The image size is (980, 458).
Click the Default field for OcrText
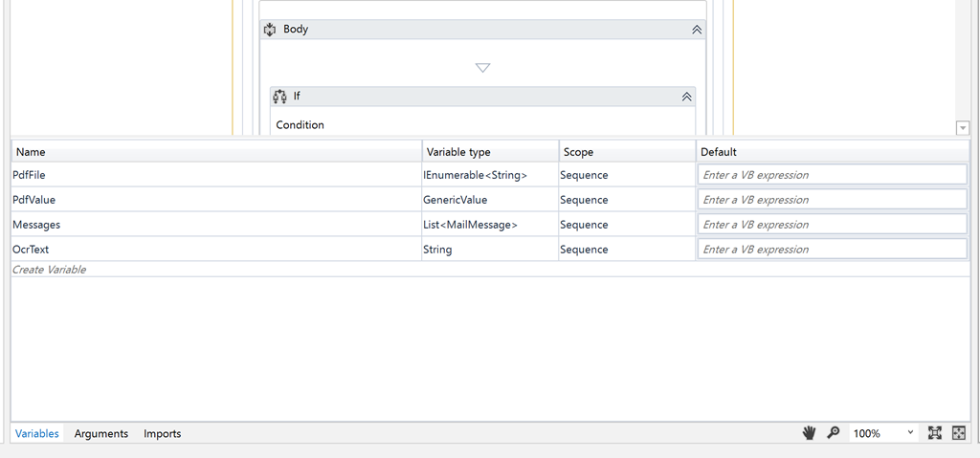tap(833, 250)
